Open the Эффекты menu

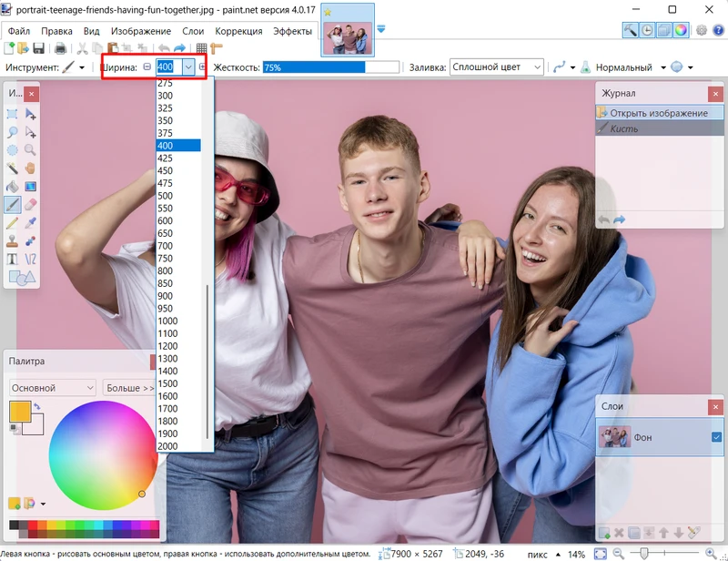pyautogui.click(x=292, y=31)
